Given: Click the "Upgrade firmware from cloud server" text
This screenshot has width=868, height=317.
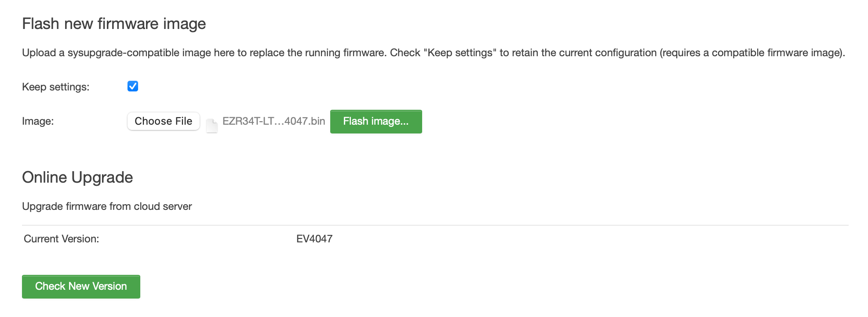Looking at the screenshot, I should pos(107,206).
